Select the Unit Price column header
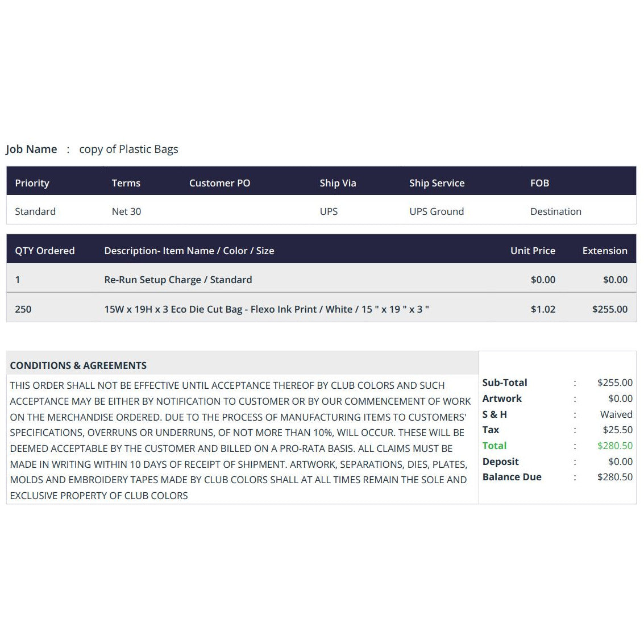 click(x=533, y=251)
